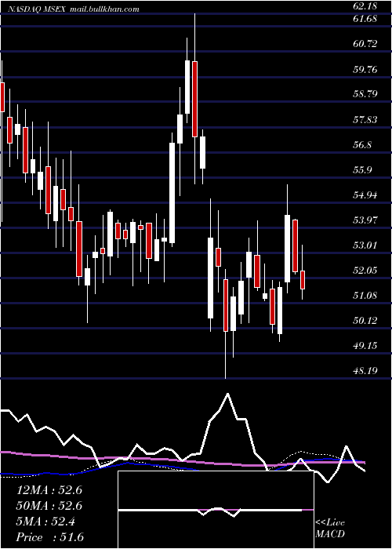
Task: Click the mail.bullkhan.com source label
Action: pos(104,9)
